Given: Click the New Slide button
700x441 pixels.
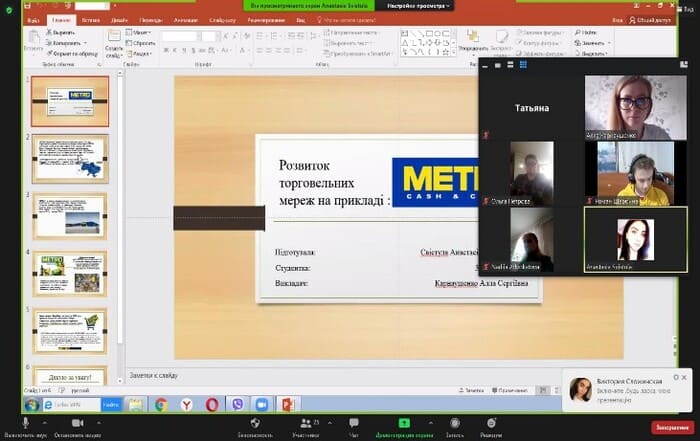Looking at the screenshot, I should (x=114, y=44).
